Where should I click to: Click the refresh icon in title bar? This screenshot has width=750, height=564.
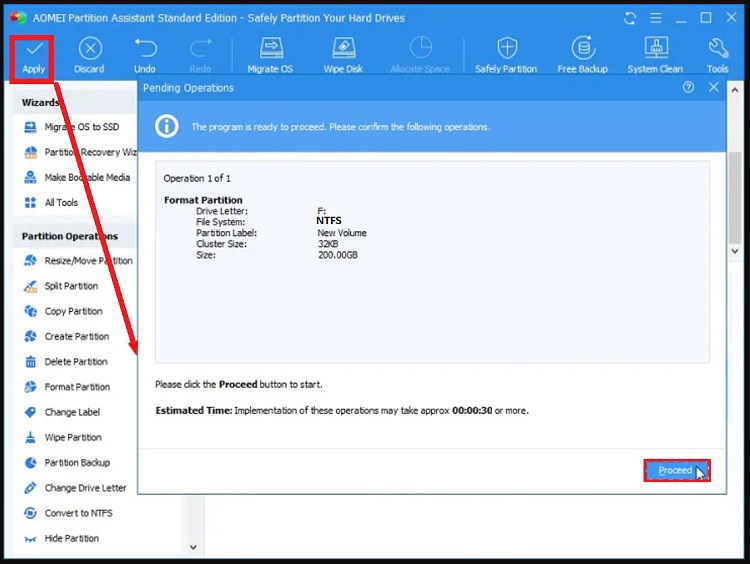[x=630, y=18]
